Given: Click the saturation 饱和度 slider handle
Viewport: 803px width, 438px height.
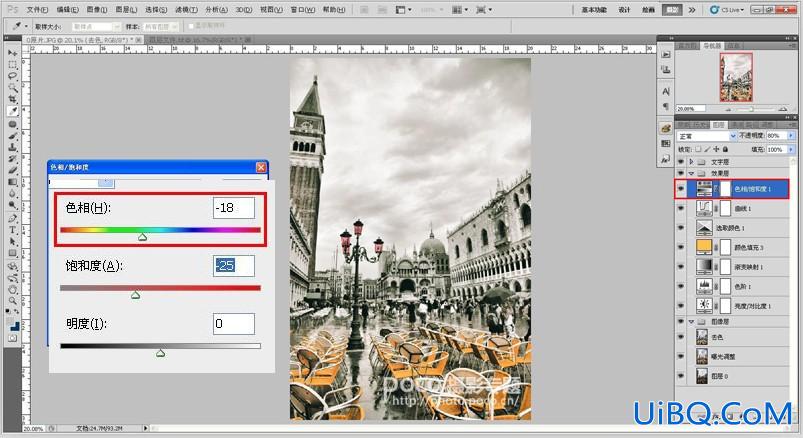Looking at the screenshot, I should [135, 295].
